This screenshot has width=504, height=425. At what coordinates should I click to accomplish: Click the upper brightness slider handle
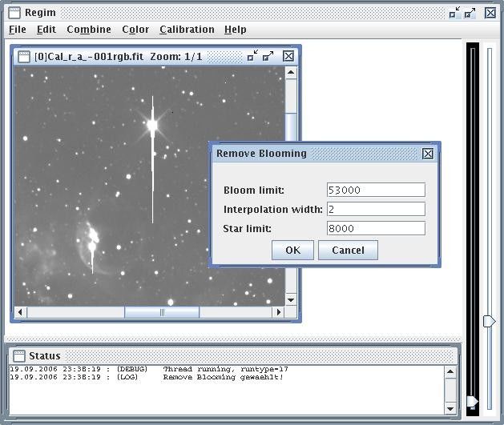[x=490, y=321]
